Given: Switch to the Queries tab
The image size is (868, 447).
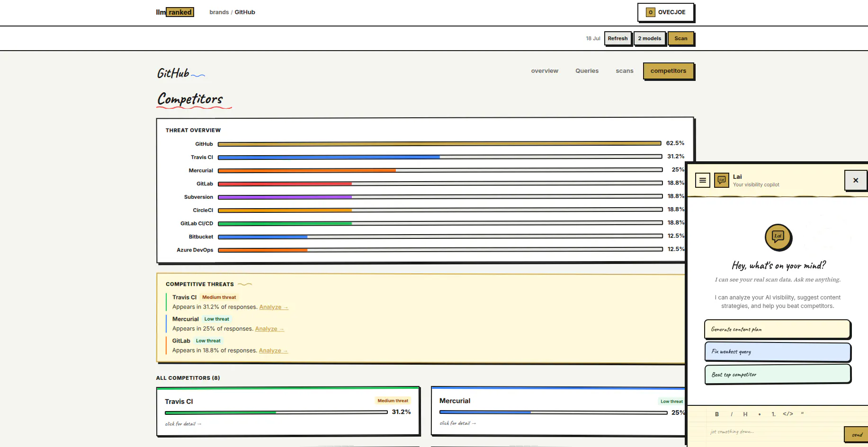Looking at the screenshot, I should coord(587,71).
